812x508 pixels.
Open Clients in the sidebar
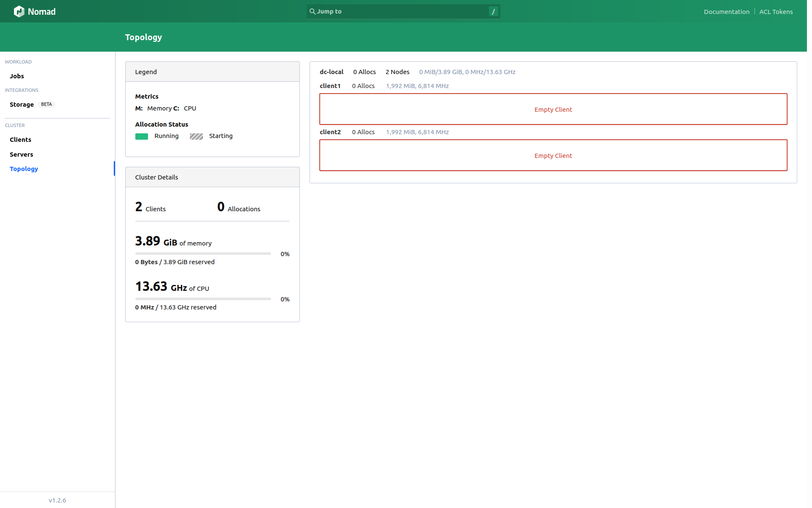coord(20,140)
